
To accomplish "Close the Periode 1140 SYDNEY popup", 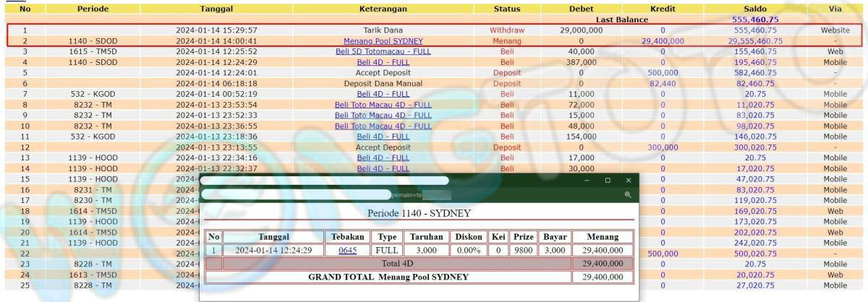I will pos(628,180).
